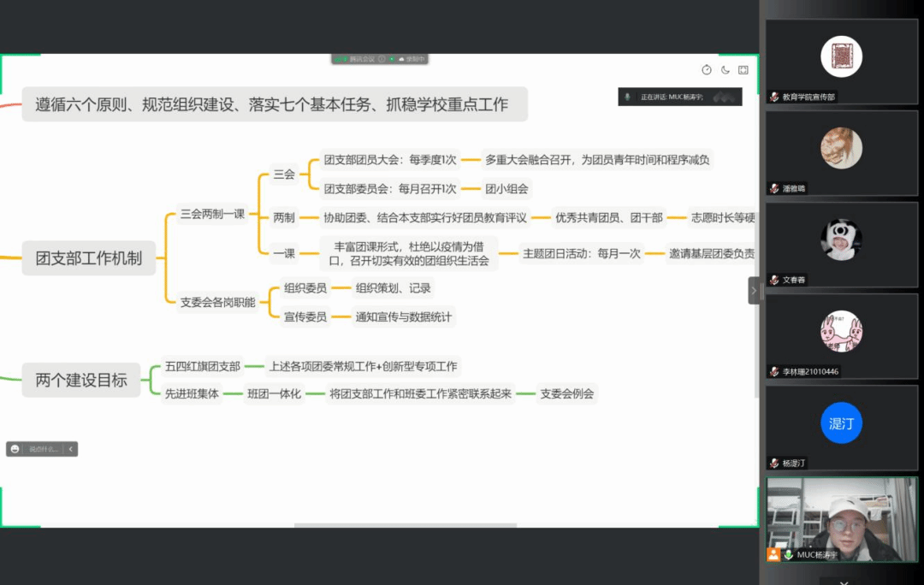Viewport: 924px width, 585px height.
Task: Click the horizontal scrollbar under the mind map
Action: [x=405, y=525]
